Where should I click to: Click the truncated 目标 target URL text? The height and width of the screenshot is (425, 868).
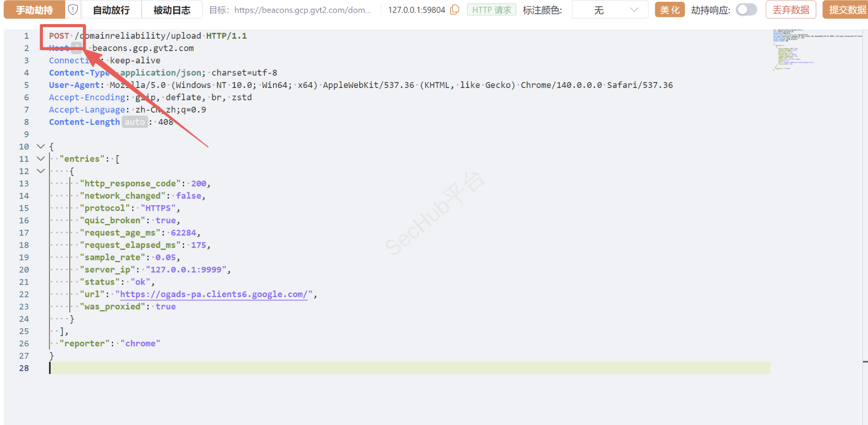[303, 10]
